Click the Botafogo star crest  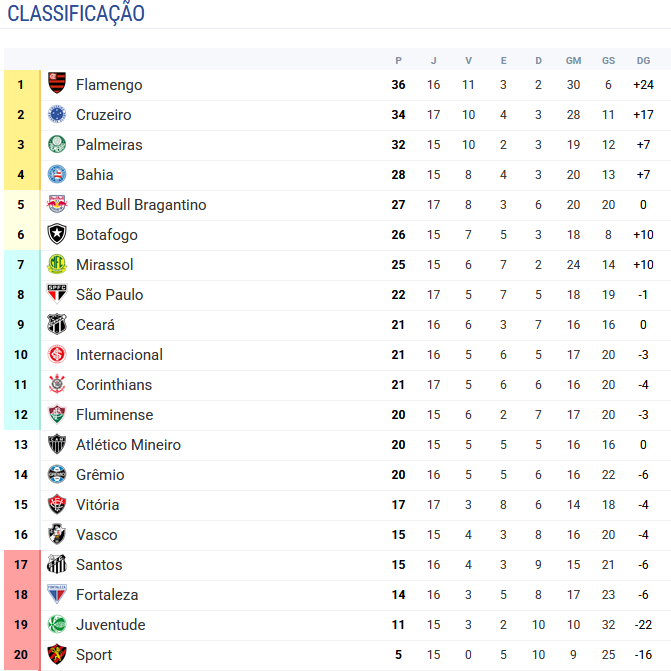click(x=57, y=234)
